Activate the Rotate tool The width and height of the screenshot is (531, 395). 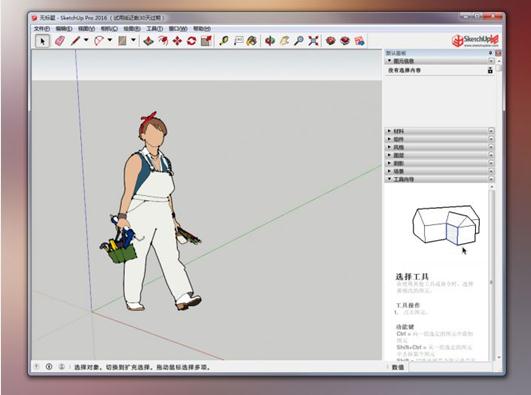tap(192, 41)
